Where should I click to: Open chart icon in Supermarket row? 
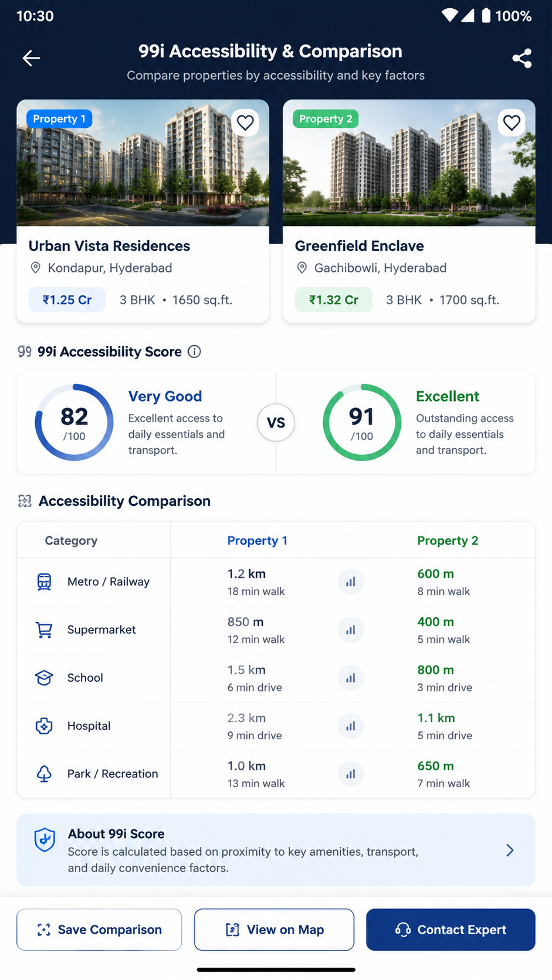point(351,630)
